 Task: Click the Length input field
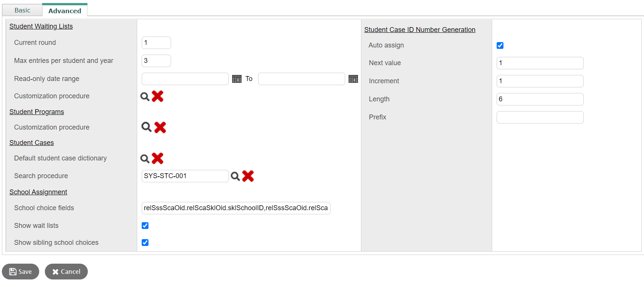(x=540, y=99)
